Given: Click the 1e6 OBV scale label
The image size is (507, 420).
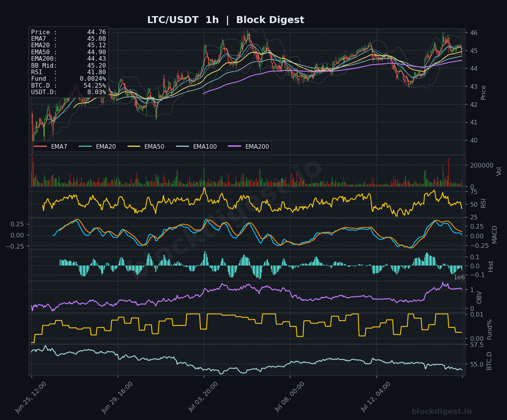Looking at the screenshot, I should coord(459,277).
